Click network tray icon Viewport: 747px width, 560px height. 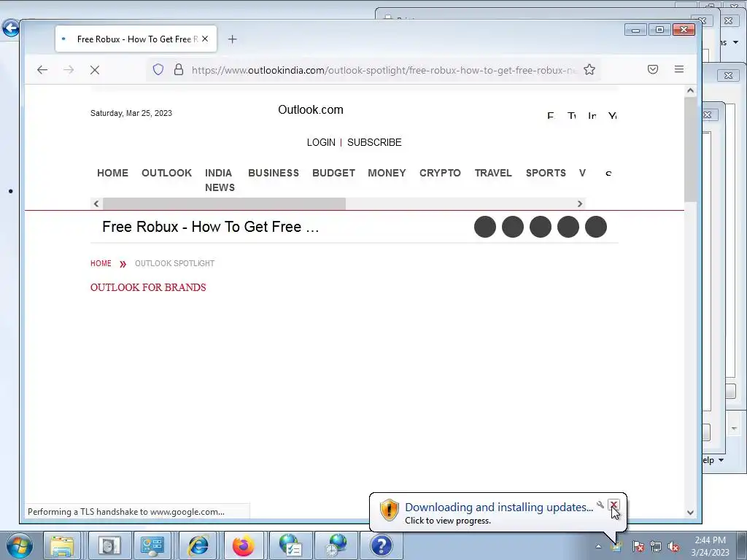coord(656,547)
